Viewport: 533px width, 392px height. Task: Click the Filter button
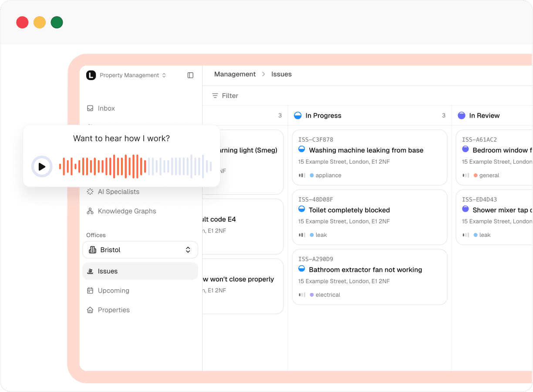[x=225, y=96]
